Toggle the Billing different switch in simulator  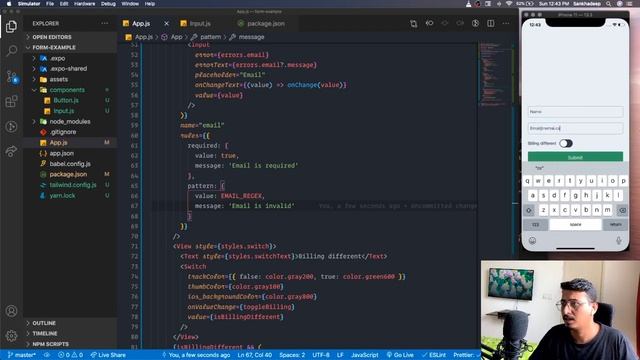[566, 143]
